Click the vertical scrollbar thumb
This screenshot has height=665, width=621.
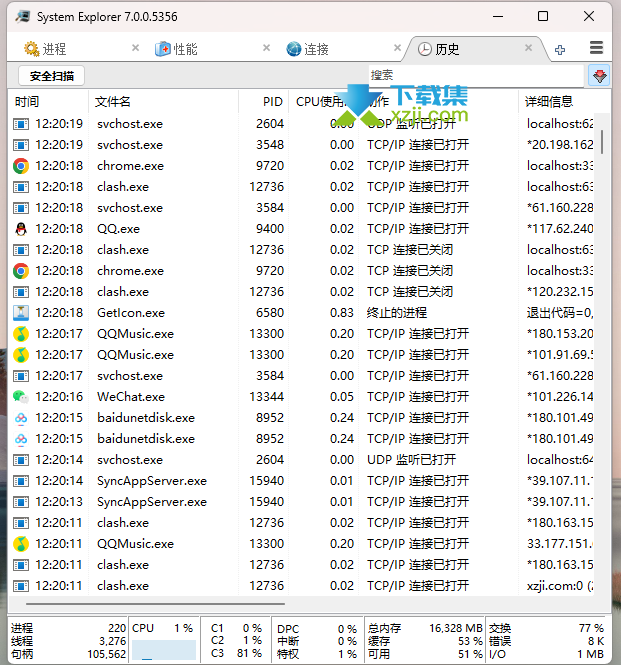(x=602, y=142)
